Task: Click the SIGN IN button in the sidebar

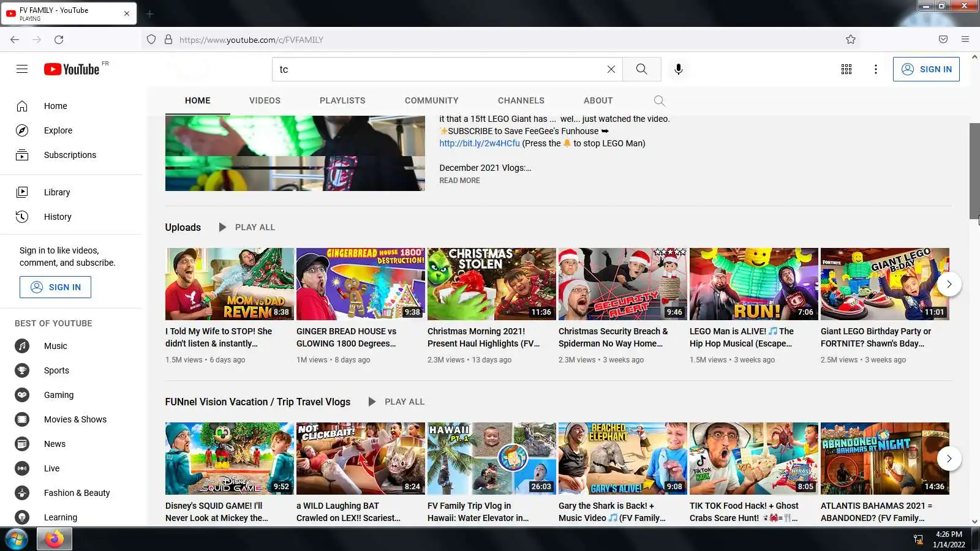Action: [55, 287]
